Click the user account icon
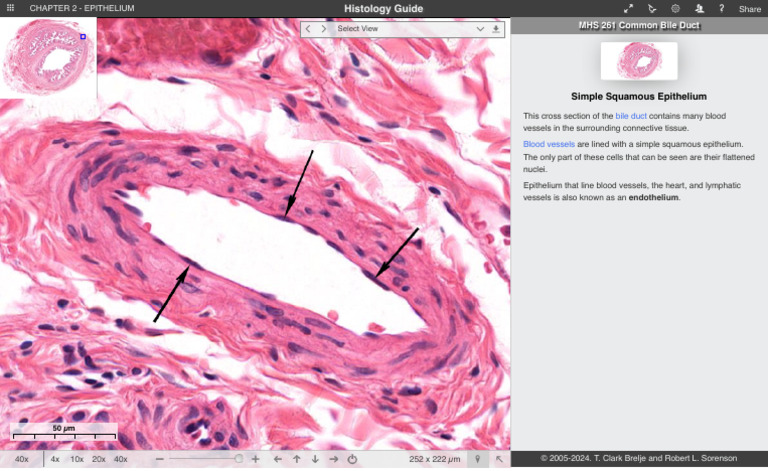Screen dimensions: 768x471 (x=699, y=8)
